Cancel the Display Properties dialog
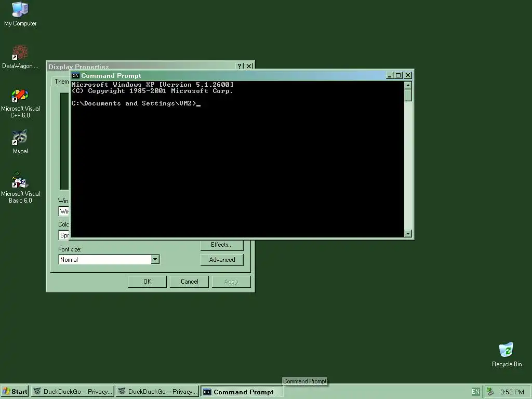 pos(189,282)
